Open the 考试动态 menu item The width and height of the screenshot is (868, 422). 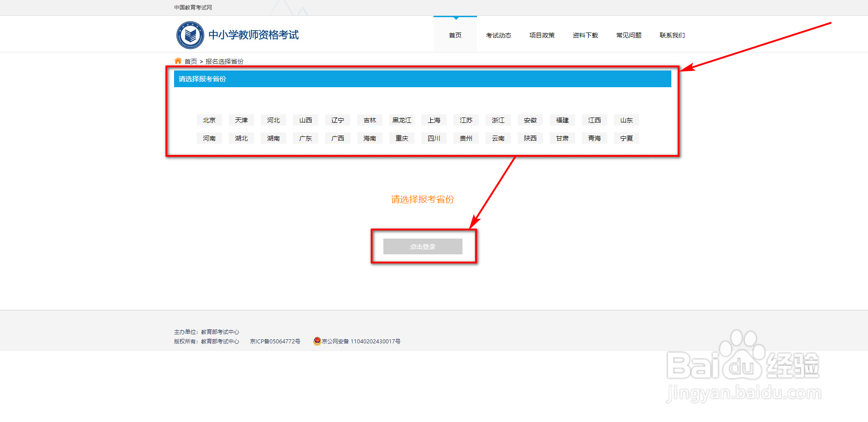pos(498,35)
